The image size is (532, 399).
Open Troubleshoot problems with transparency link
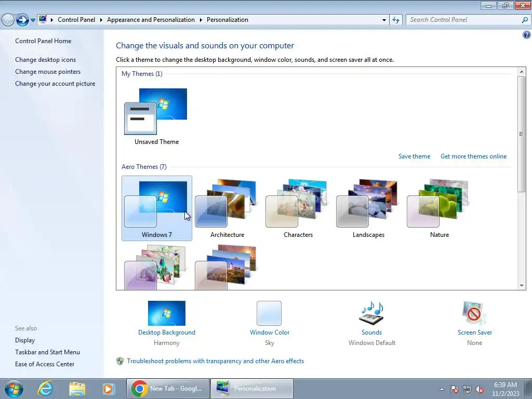tap(216, 361)
